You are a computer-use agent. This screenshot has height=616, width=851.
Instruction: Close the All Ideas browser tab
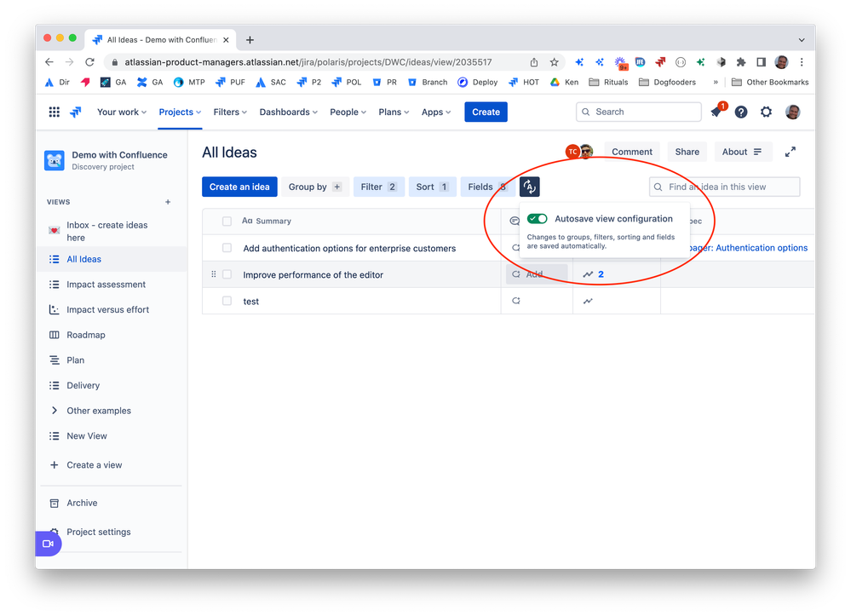[x=226, y=40]
